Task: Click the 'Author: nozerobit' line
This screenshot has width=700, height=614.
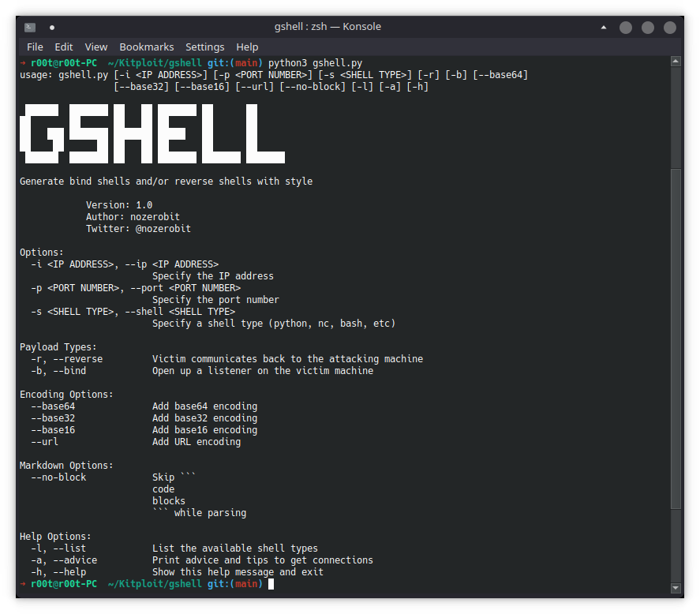Action: point(133,217)
